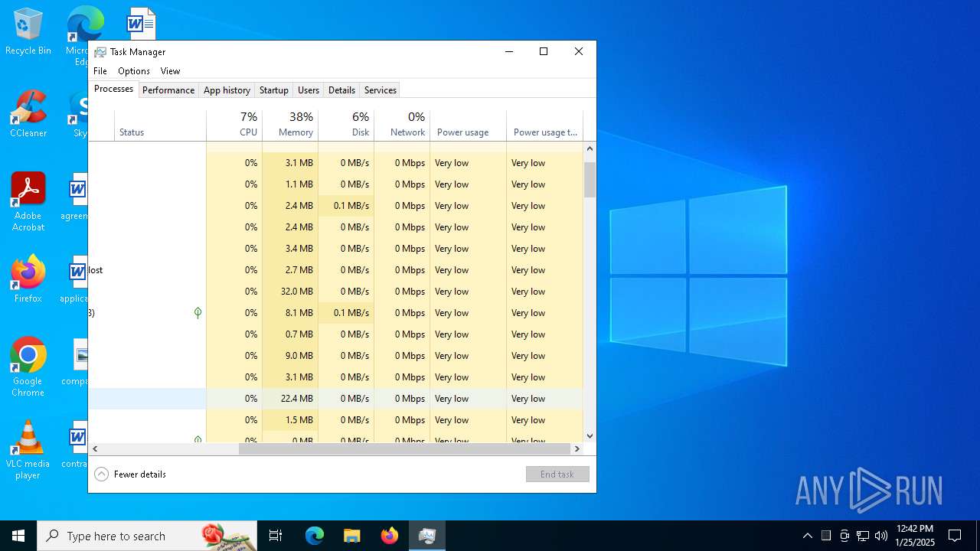
Task: Select the row with 22.4 MB memory
Action: [x=335, y=399]
